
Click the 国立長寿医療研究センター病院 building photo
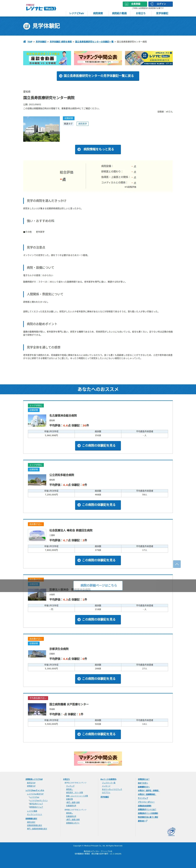(x=41, y=129)
